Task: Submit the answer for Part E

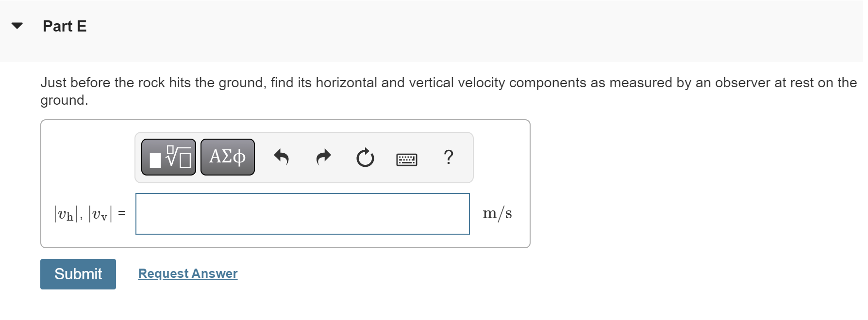Action: [78, 274]
